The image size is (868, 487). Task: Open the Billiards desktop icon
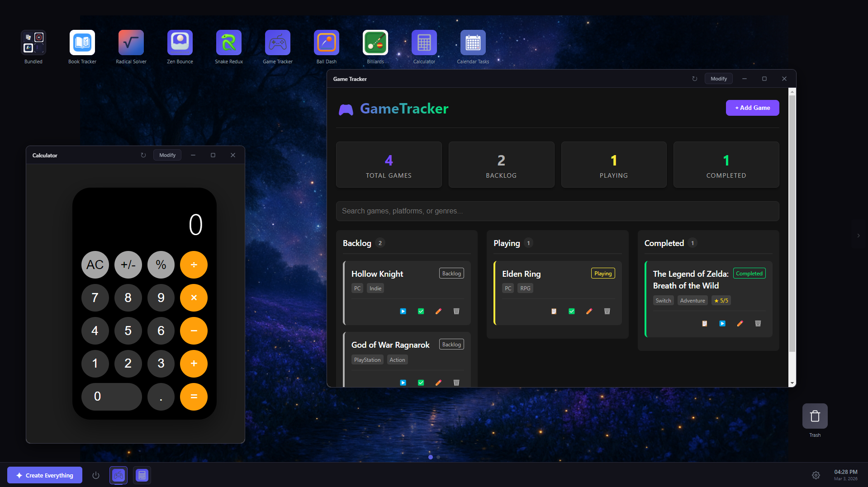(x=375, y=43)
